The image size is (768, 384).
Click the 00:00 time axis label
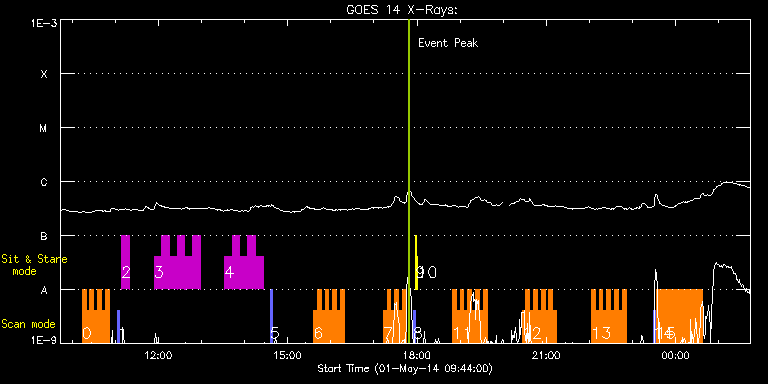(x=676, y=355)
